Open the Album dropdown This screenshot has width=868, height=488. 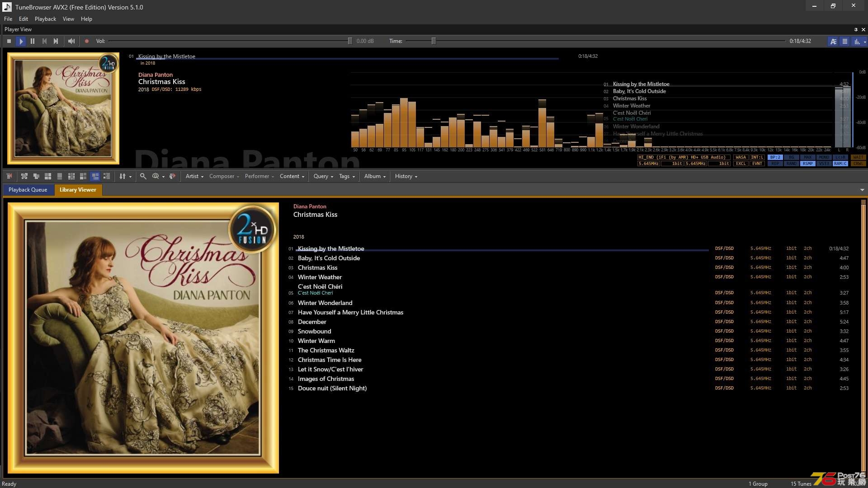tap(375, 176)
